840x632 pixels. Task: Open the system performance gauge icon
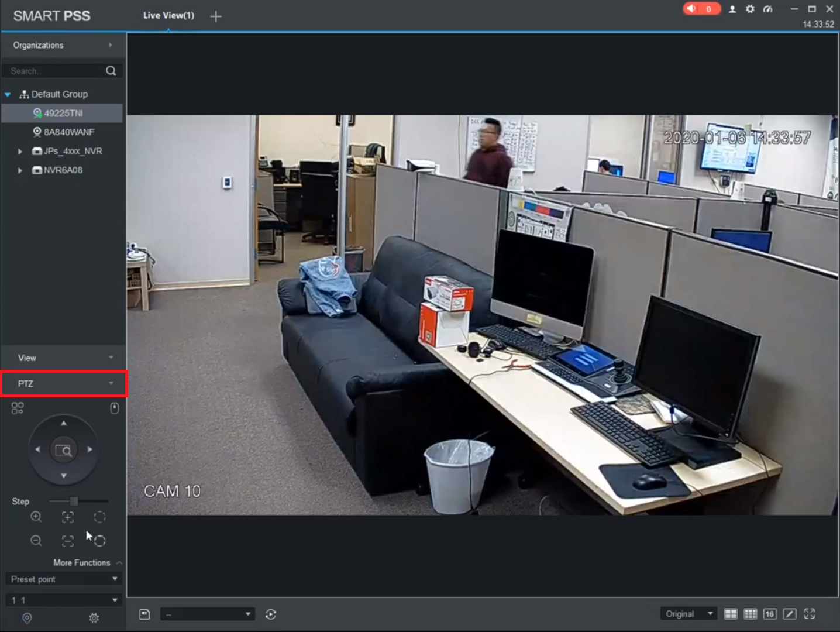click(768, 9)
